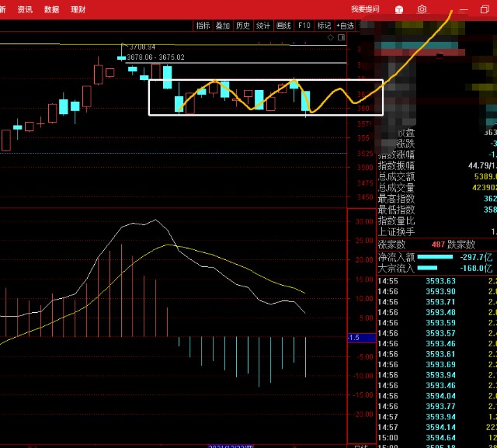Viewport: 497px width, 448px height.
Task: Click the 总成交额 row label
Action: [x=396, y=177]
